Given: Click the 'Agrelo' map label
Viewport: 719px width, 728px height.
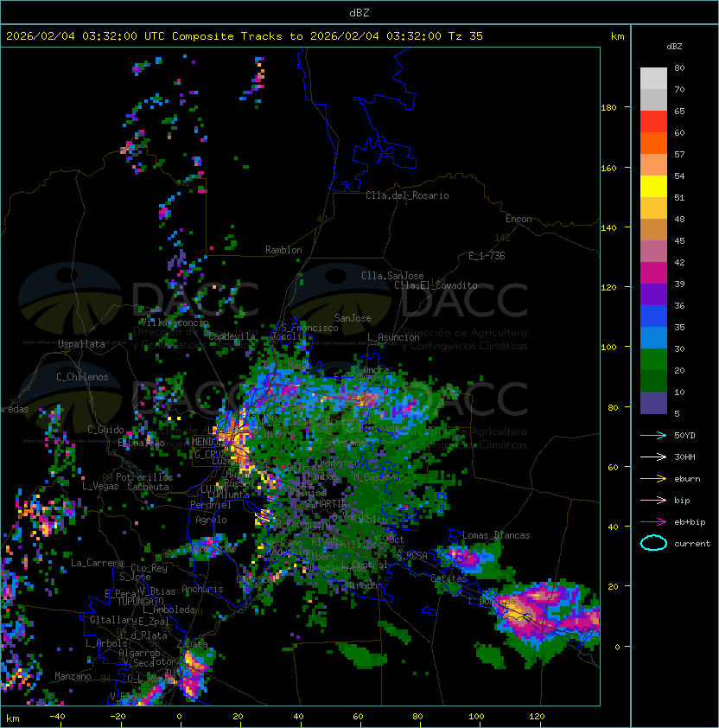Looking at the screenshot, I should (211, 520).
